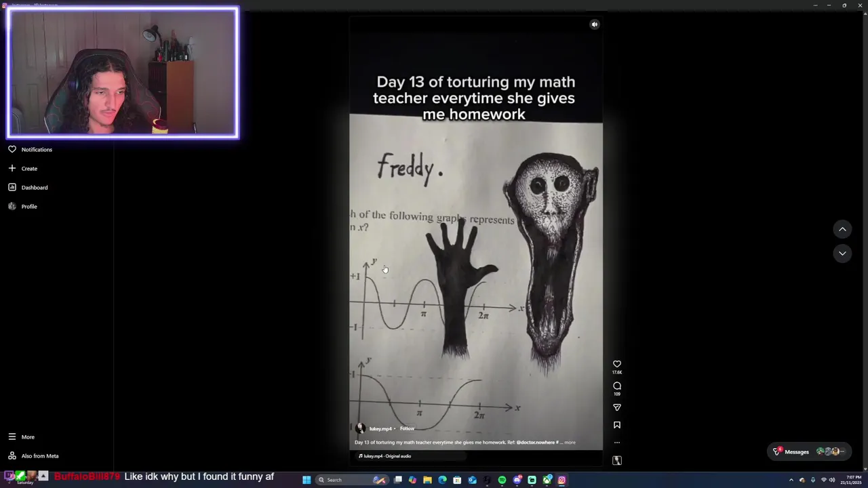Screen dimensions: 868x488
Task: Click the Also from Meta icon
Action: 12,456
